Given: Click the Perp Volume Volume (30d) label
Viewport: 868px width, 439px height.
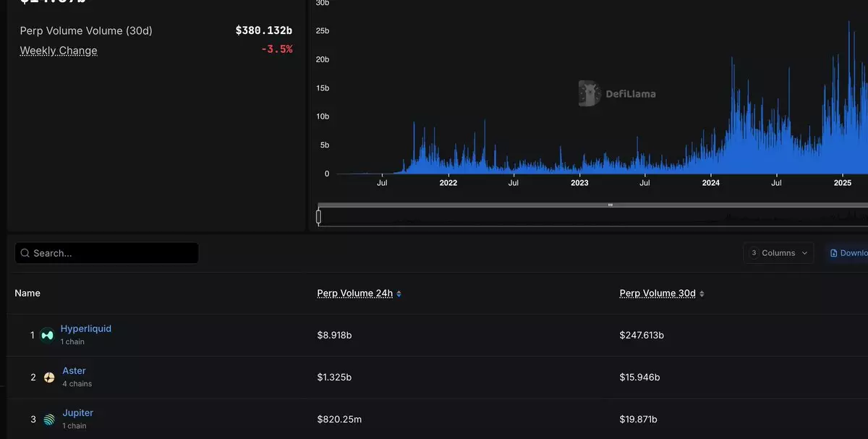Looking at the screenshot, I should (x=86, y=30).
